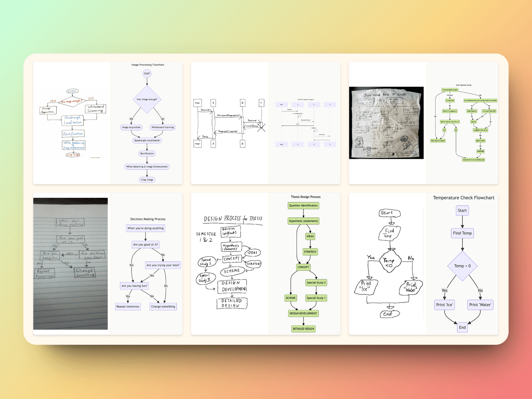Select the Start node of Temperature Check Flowchart

(x=462, y=210)
